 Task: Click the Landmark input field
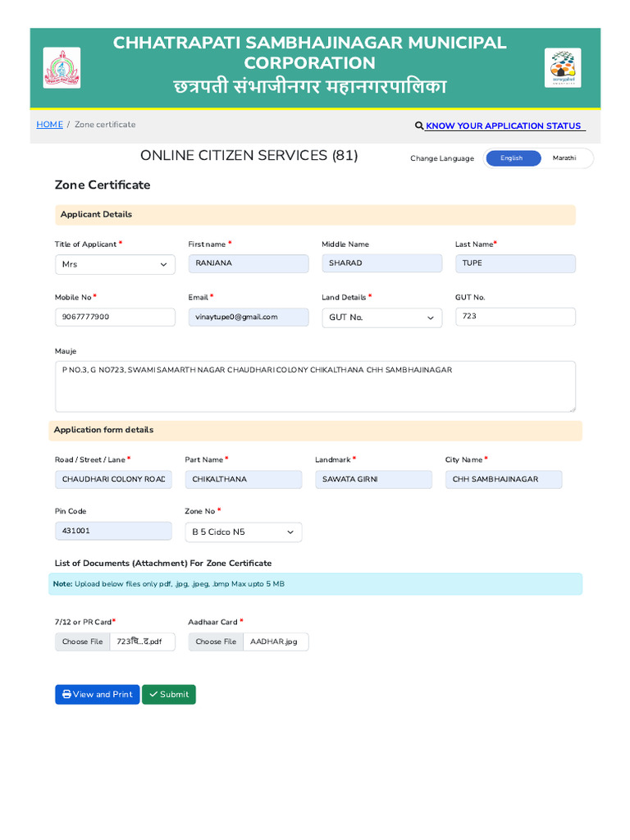pos(373,479)
